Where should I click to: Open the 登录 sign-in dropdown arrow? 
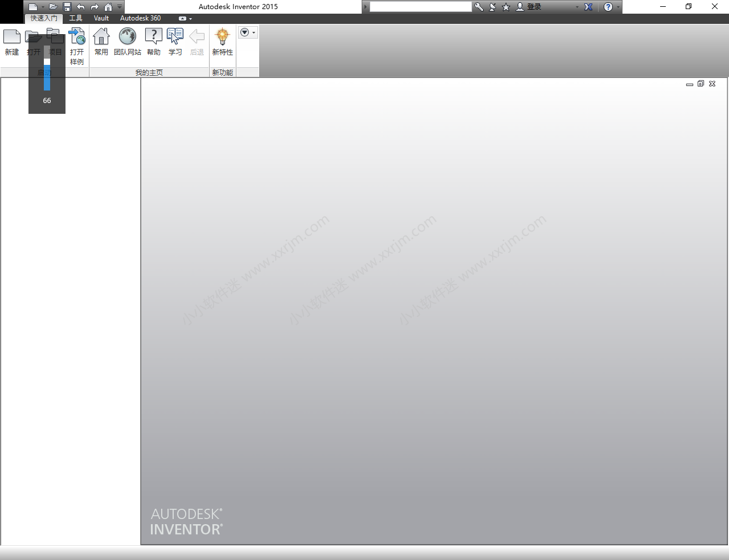577,7
